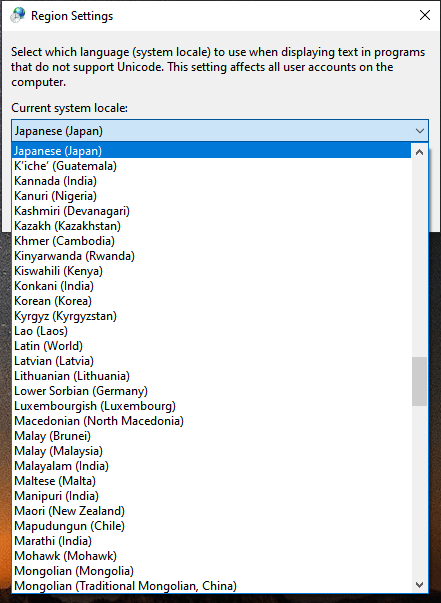Select Maori (New Zealand) locale

211,511
